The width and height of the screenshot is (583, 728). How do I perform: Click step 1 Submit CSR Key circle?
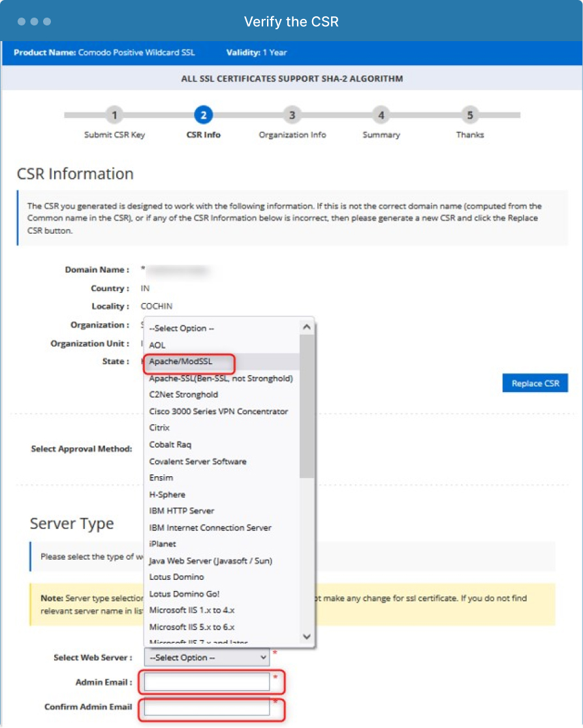pos(114,115)
